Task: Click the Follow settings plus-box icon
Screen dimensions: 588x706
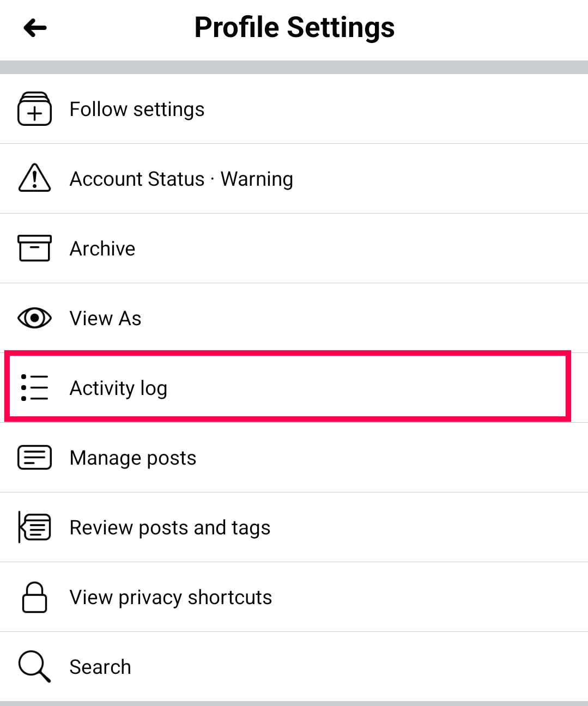Action: 35,109
